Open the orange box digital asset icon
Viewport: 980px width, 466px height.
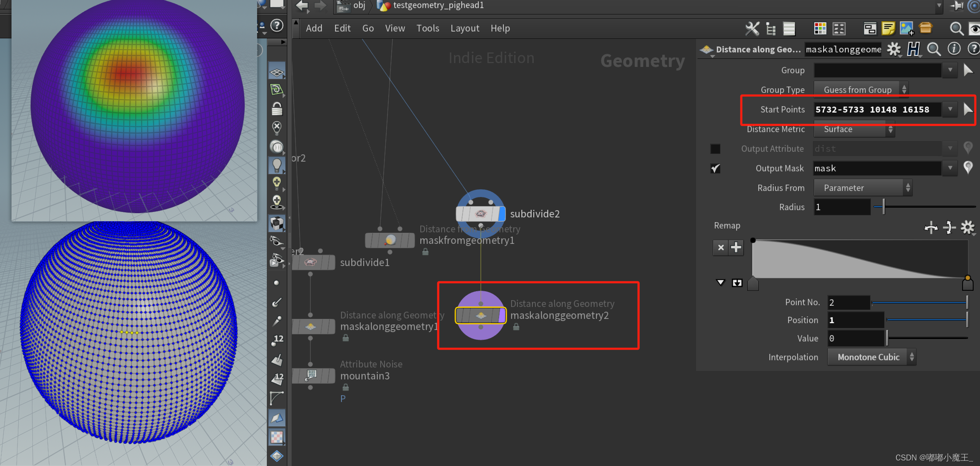pos(925,28)
